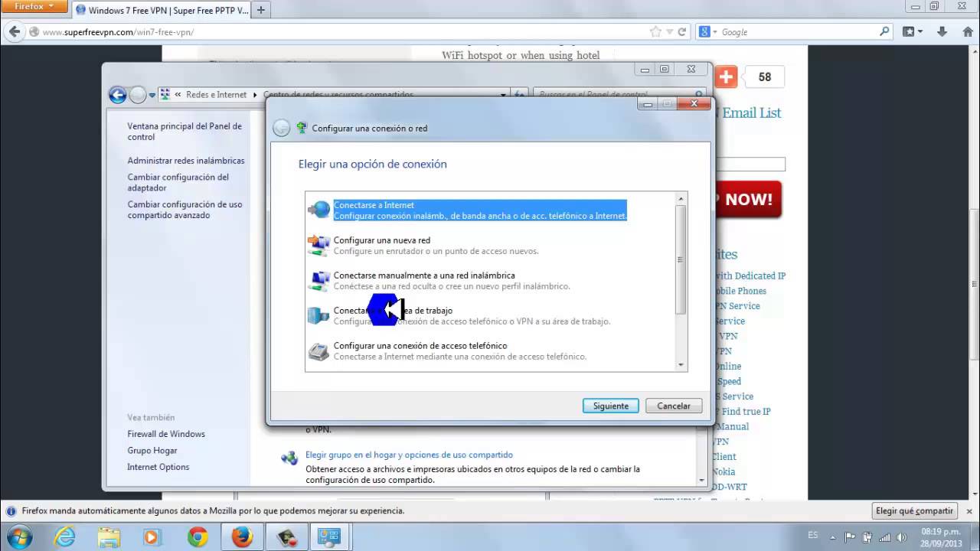Click the Cancelar button

(x=674, y=406)
